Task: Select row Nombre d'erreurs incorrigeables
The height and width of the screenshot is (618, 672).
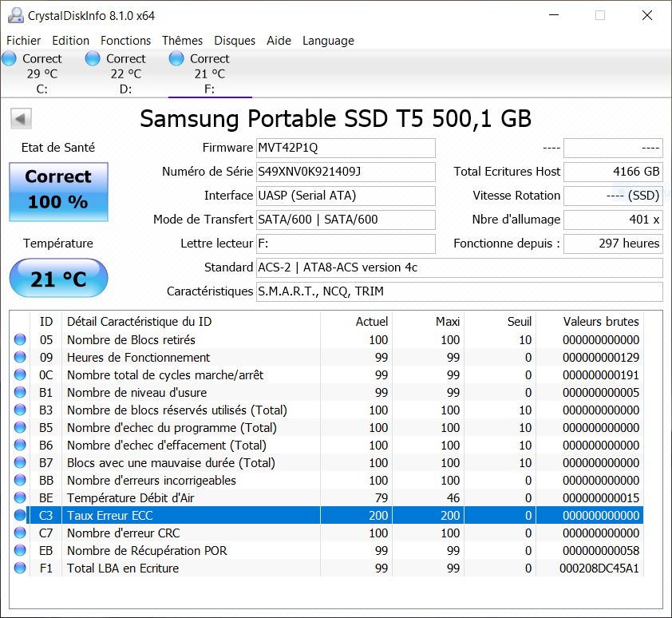Action: (326, 481)
